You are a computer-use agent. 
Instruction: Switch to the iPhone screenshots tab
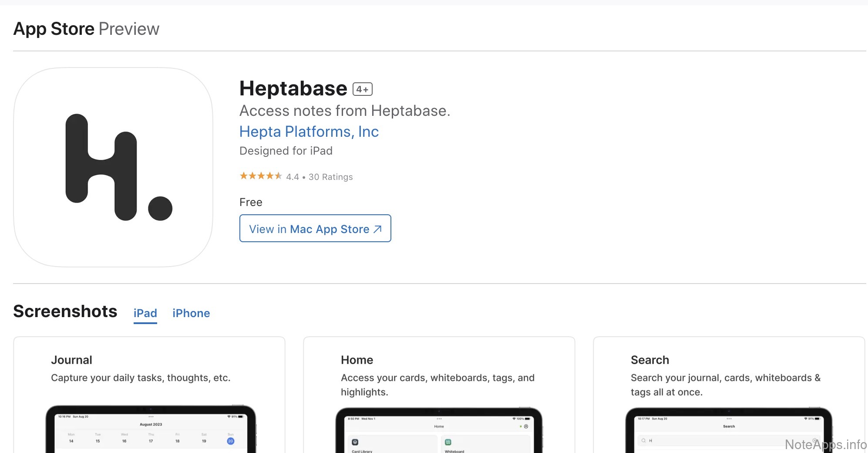191,313
